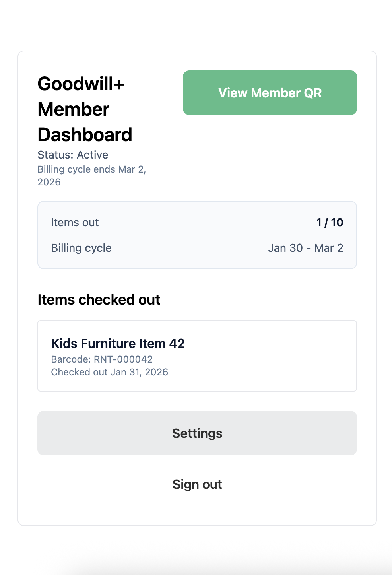
Task: Click the 'Billing cycle ends Mar 2, 2026' note
Action: pyautogui.click(x=91, y=169)
